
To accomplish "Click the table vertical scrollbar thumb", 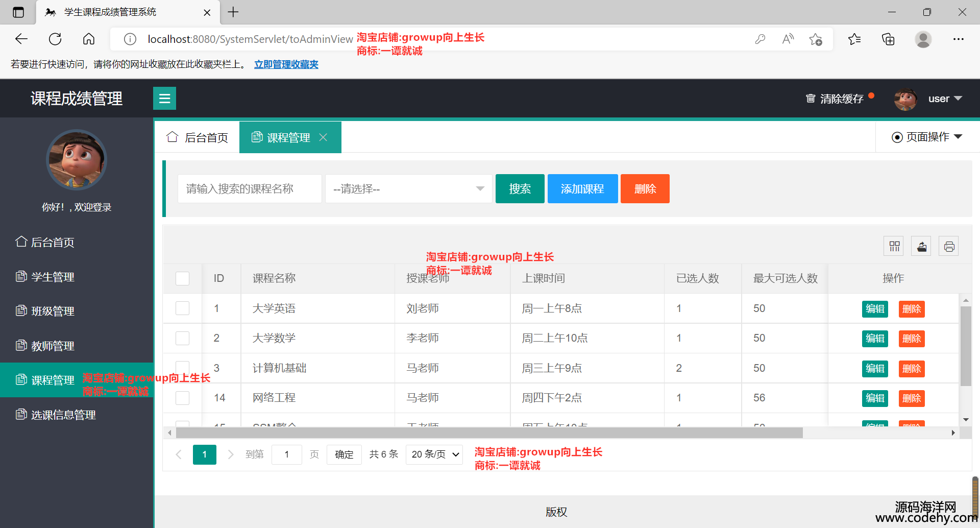I will (x=966, y=346).
